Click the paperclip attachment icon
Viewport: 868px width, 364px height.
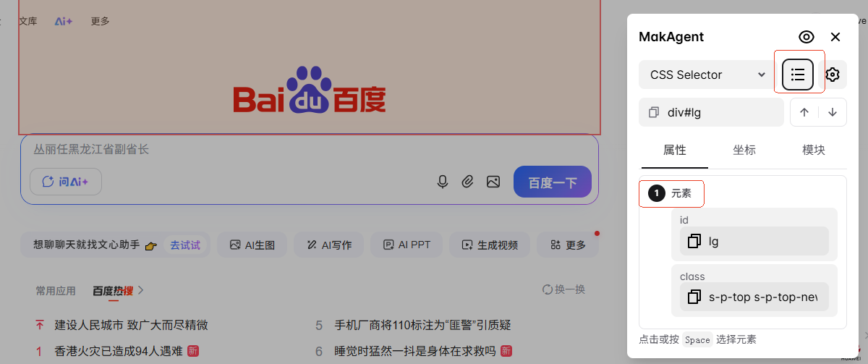coord(468,182)
